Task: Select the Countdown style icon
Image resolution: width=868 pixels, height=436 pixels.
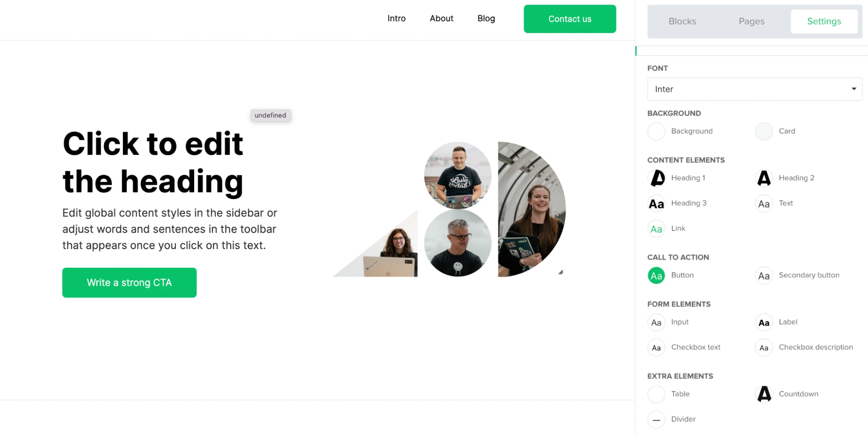Action: (764, 394)
